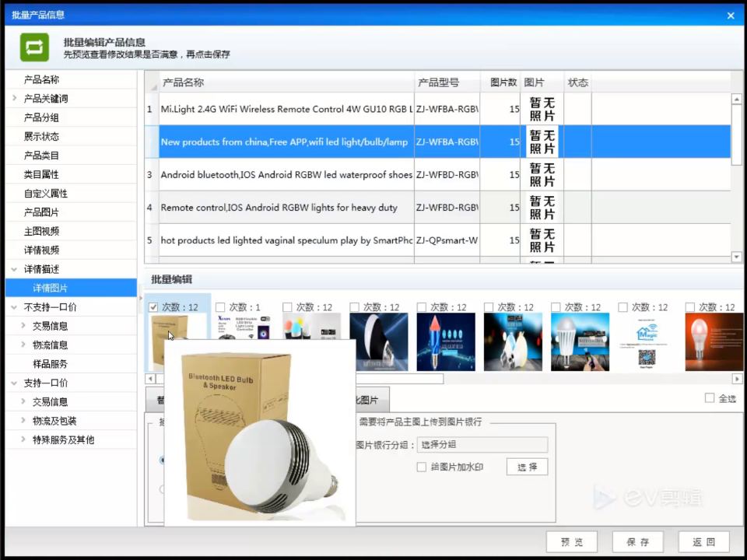Sort table by 产品型号 column header

pos(447,82)
